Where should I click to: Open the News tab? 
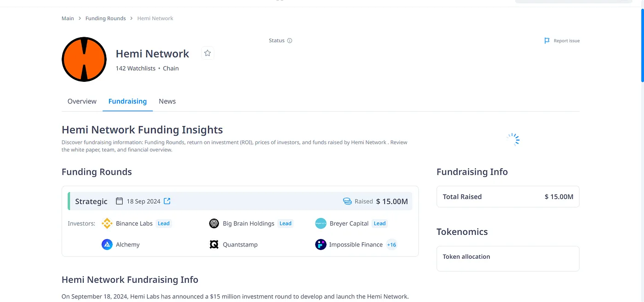click(x=167, y=101)
